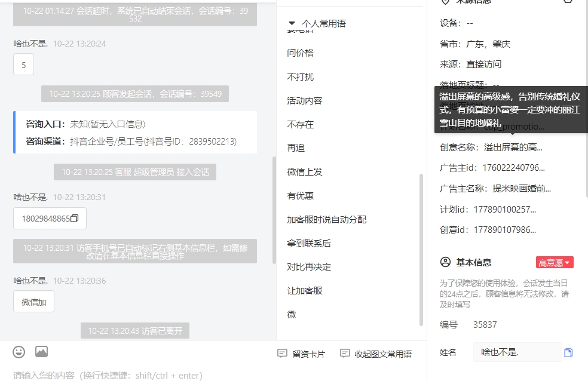Click the chat history scrollbar
Viewport: 588px width, 381px height.
(x=274, y=210)
